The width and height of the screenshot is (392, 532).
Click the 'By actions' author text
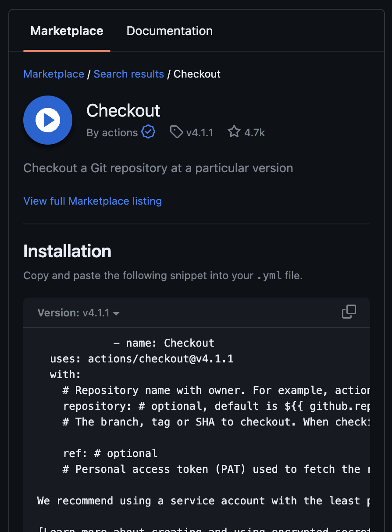(x=112, y=133)
